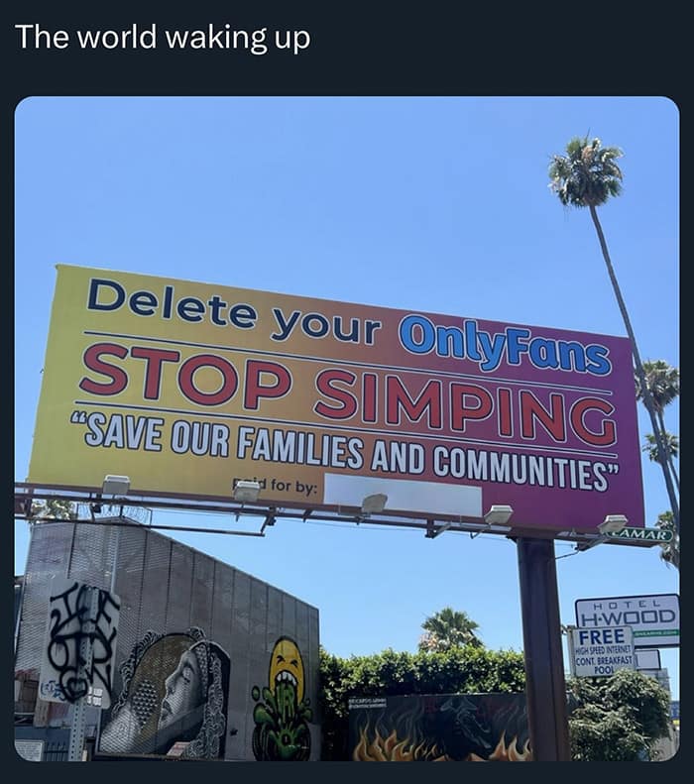Image resolution: width=694 pixels, height=784 pixels.
Task: Click the top of the tall palm tree
Action: (586, 174)
